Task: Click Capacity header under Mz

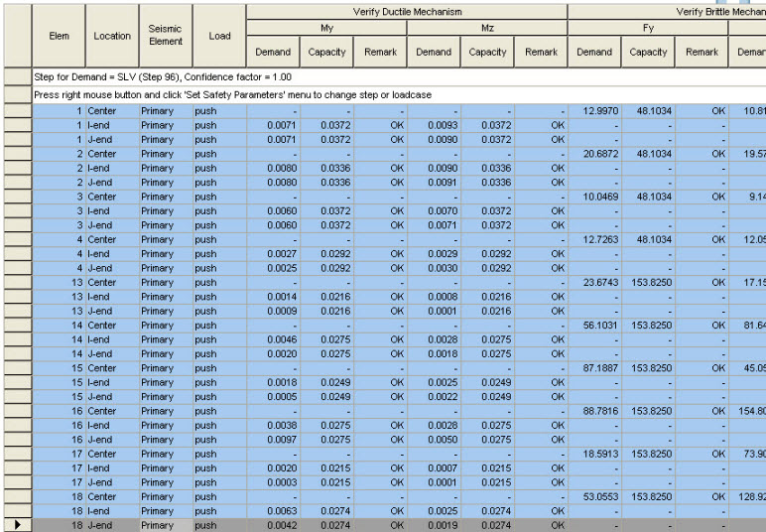Action: tap(487, 52)
